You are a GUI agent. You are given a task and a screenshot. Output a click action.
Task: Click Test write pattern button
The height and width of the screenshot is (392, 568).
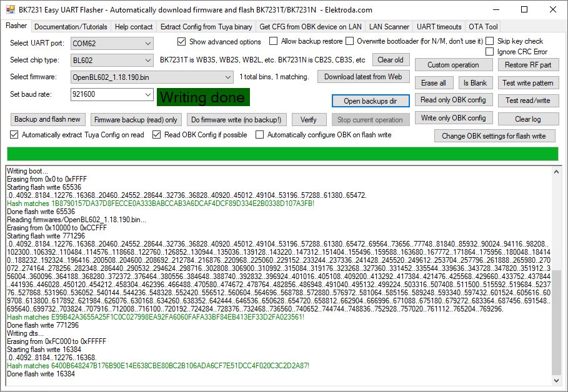pos(528,83)
